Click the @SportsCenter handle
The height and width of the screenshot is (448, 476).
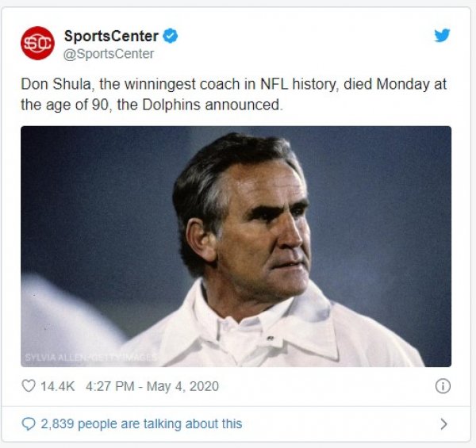point(109,54)
